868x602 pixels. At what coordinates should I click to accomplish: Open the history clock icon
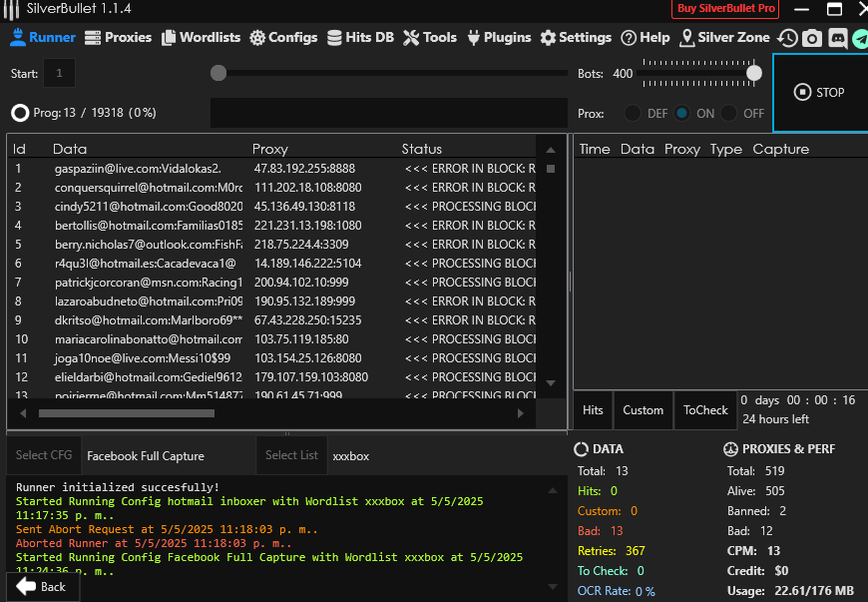[x=788, y=38]
